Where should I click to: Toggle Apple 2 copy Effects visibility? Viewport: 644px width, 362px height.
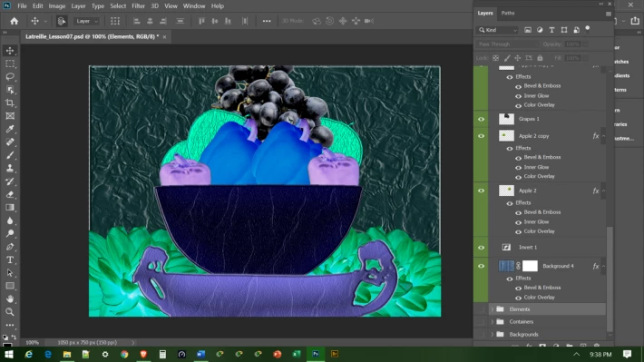[510, 148]
